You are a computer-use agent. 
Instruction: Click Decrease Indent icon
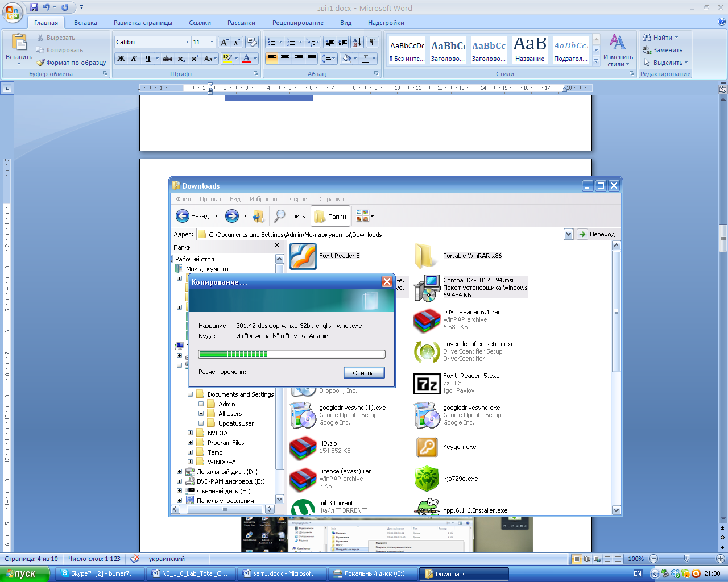click(329, 42)
